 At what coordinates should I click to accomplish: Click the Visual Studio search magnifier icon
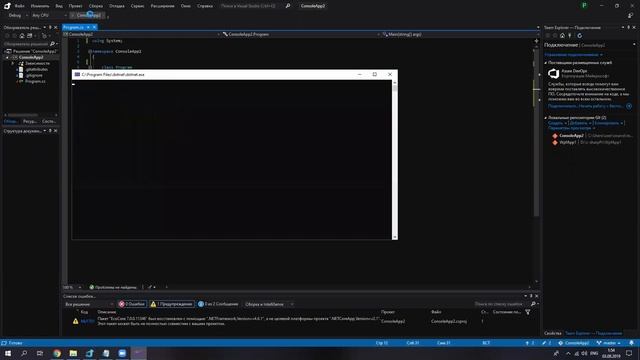(288, 6)
